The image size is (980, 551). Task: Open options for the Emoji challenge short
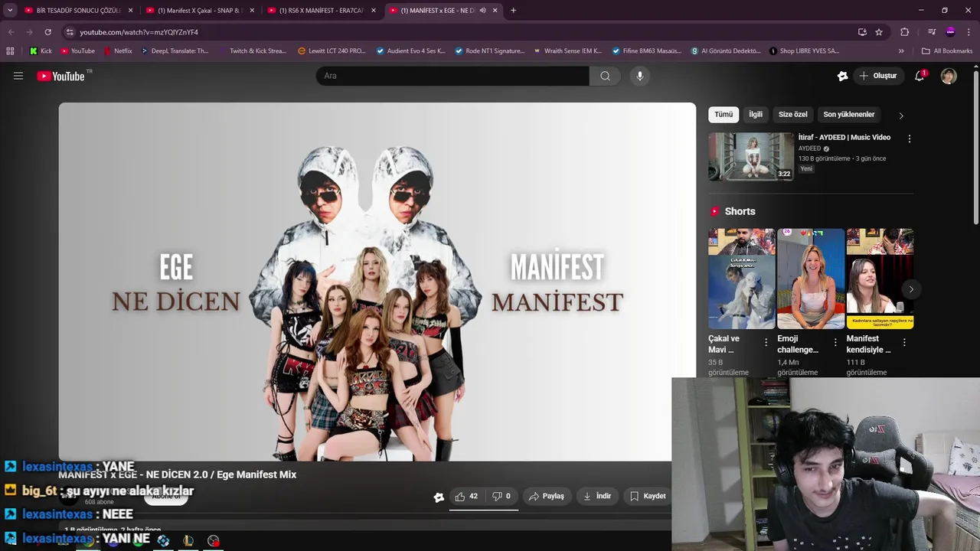point(835,343)
